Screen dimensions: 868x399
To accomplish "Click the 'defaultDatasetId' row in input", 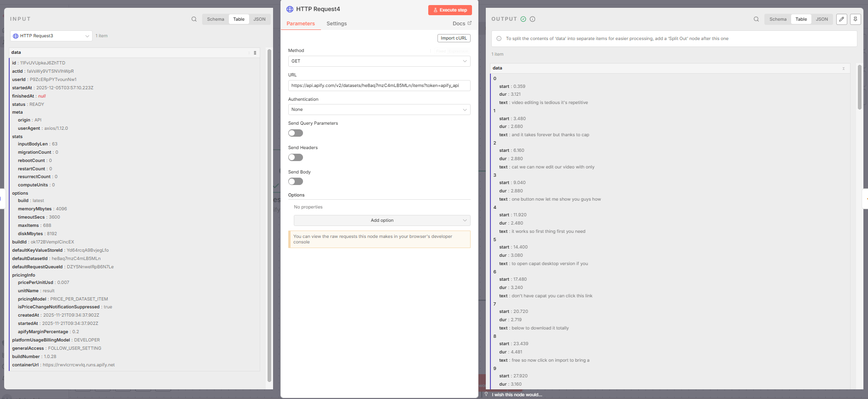I will pyautogui.click(x=56, y=259).
